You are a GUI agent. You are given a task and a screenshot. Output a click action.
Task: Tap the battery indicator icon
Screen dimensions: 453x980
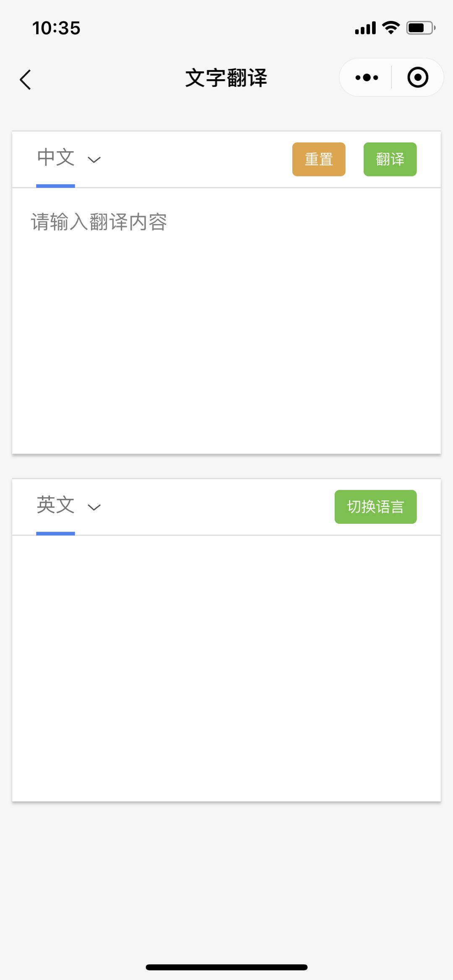point(421,28)
